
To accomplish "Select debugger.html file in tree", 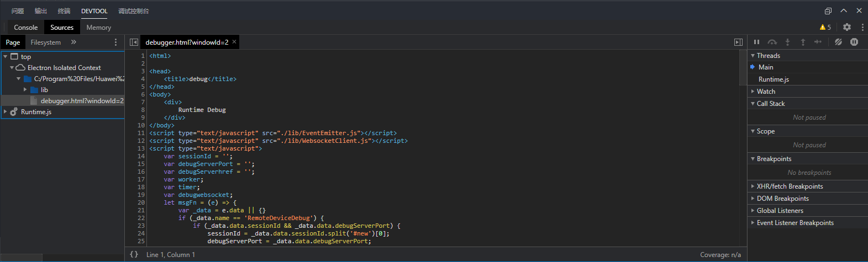I will tap(82, 101).
